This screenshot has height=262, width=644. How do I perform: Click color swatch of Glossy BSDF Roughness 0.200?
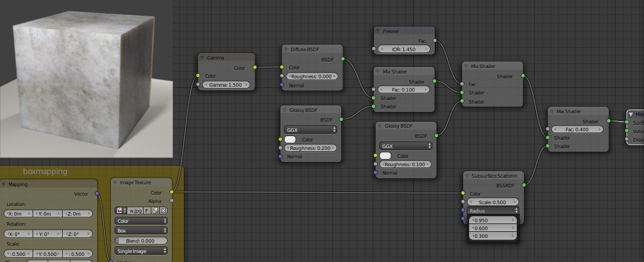point(290,140)
